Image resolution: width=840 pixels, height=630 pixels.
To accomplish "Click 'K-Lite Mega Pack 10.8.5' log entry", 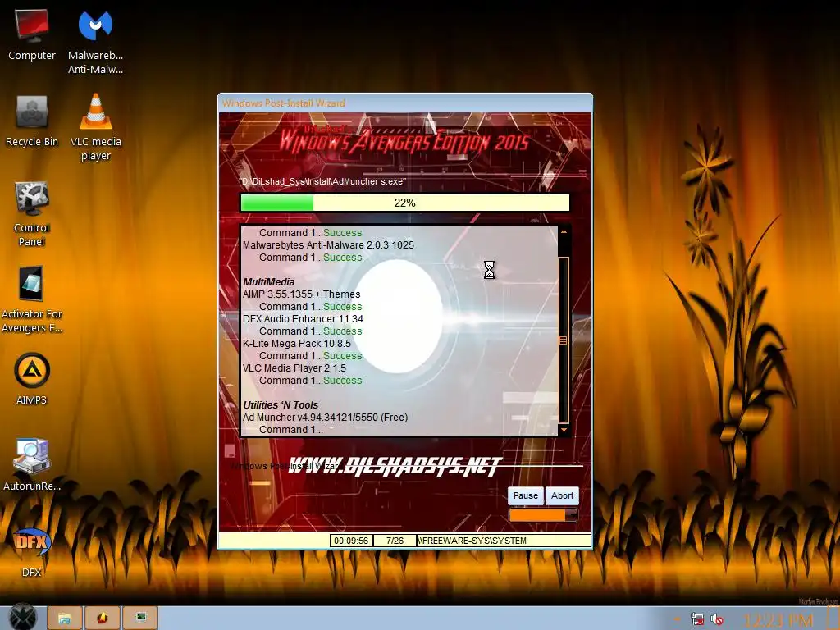I will [x=297, y=344].
